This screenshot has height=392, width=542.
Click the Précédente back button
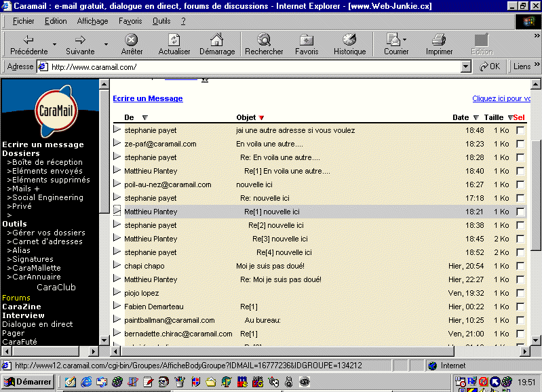coord(28,45)
